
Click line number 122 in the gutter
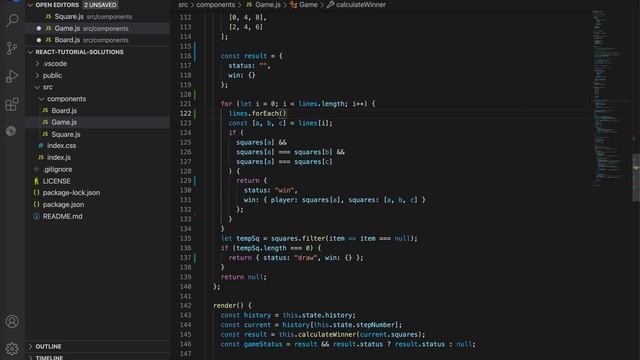[185, 113]
